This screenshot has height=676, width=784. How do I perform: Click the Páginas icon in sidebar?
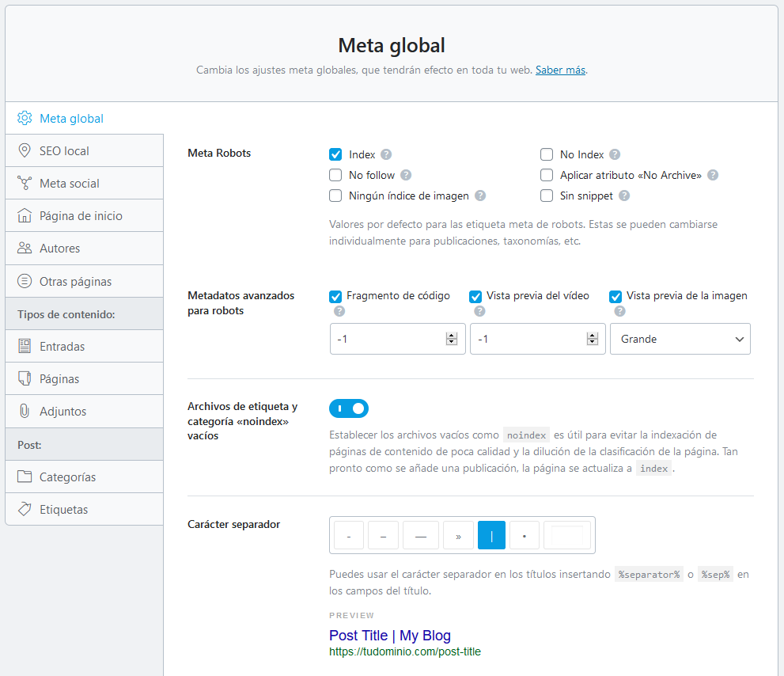click(25, 378)
